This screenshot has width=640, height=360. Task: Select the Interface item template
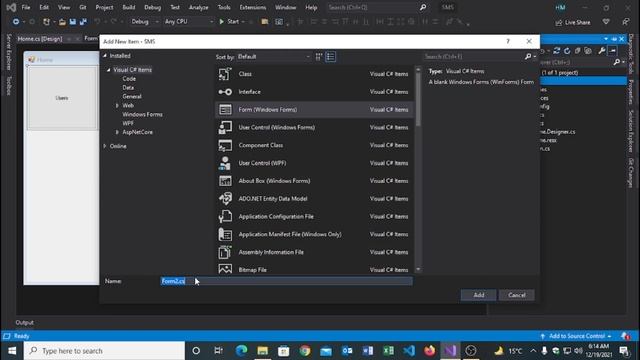pyautogui.click(x=313, y=92)
